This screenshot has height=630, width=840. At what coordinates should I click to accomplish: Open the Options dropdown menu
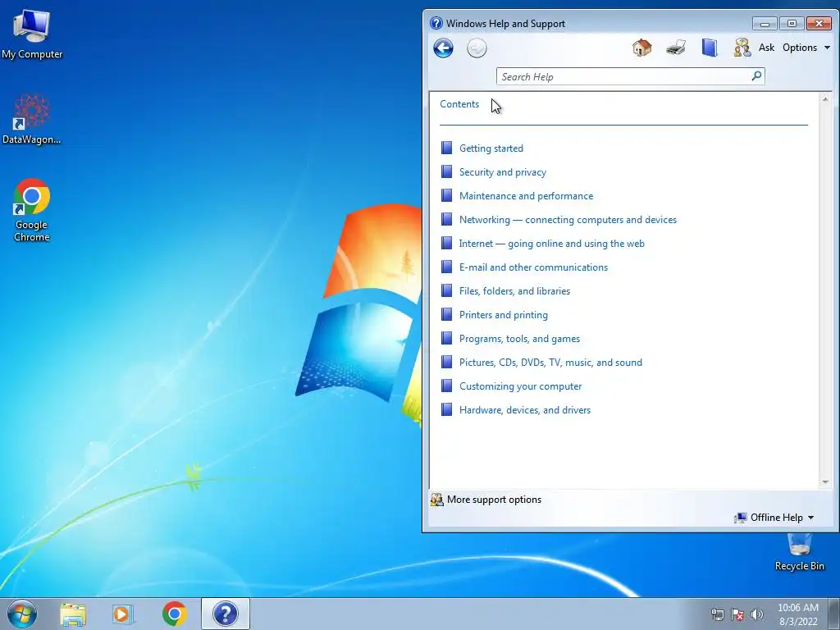pyautogui.click(x=806, y=47)
